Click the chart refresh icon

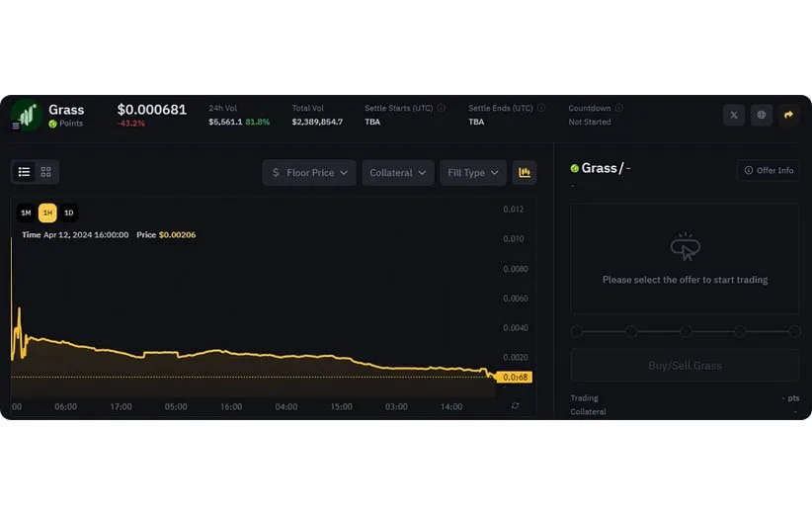pos(515,406)
